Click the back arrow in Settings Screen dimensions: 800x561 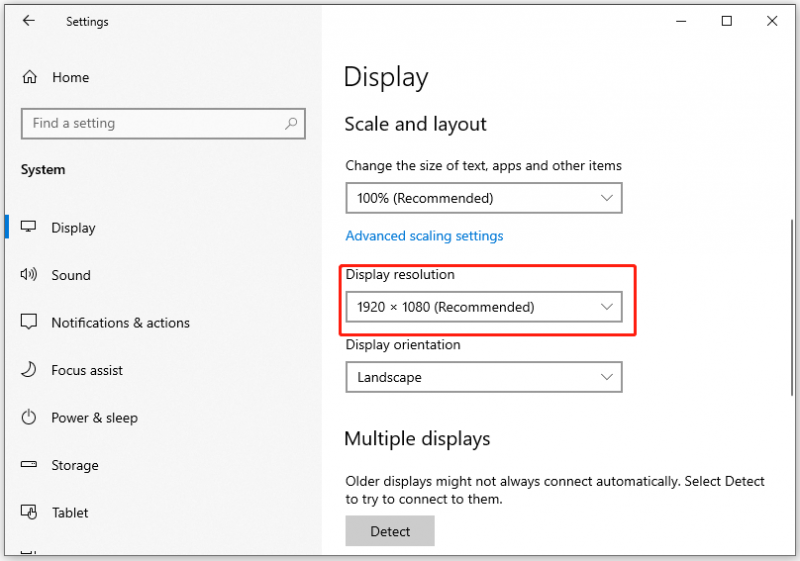coord(29,21)
